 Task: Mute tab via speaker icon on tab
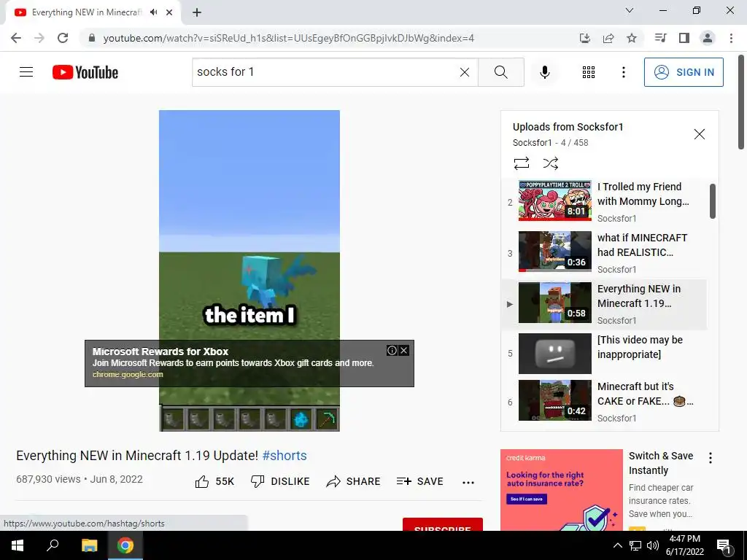(153, 12)
